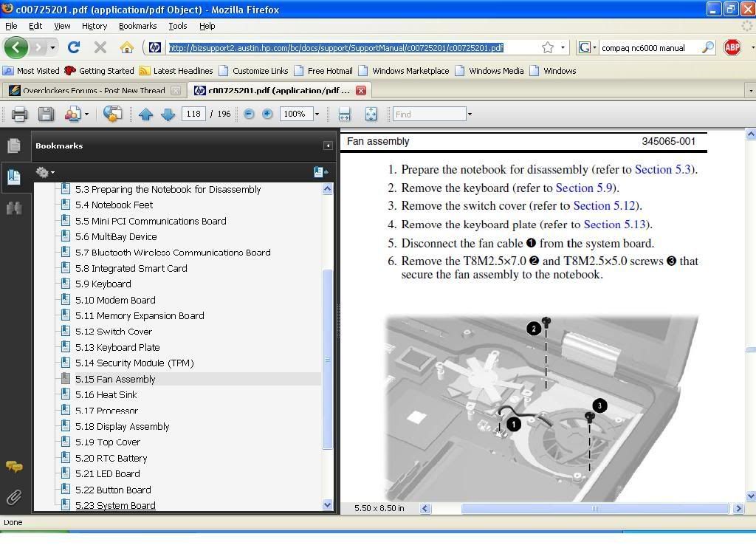The width and height of the screenshot is (756, 548).
Task: Zoom in with the plus button
Action: [x=267, y=114]
